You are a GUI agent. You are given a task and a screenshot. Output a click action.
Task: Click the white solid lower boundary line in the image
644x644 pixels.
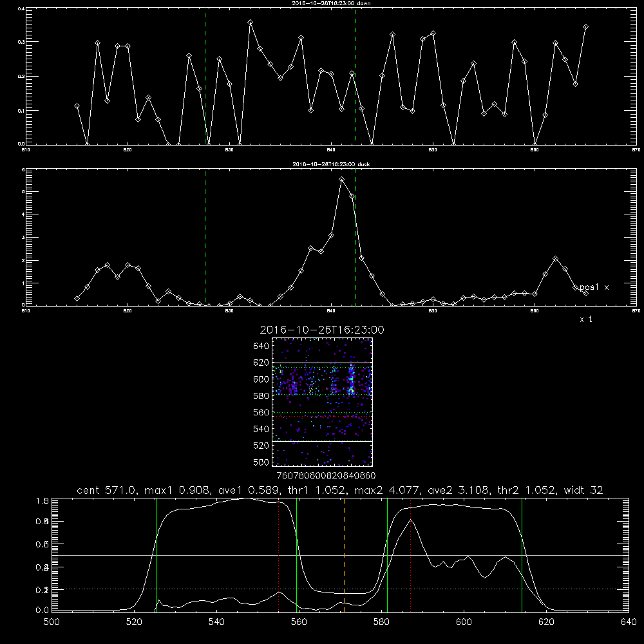coord(322,442)
